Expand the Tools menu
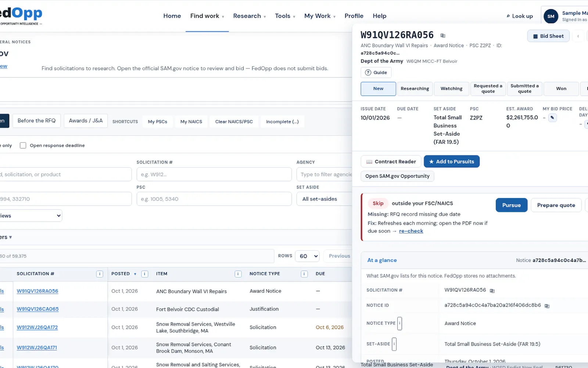 point(285,16)
